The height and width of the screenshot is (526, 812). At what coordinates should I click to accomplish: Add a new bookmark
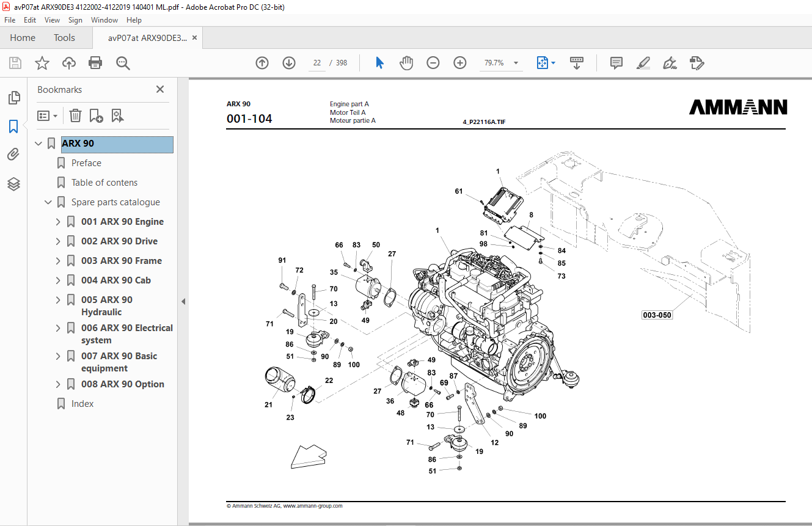(x=96, y=115)
